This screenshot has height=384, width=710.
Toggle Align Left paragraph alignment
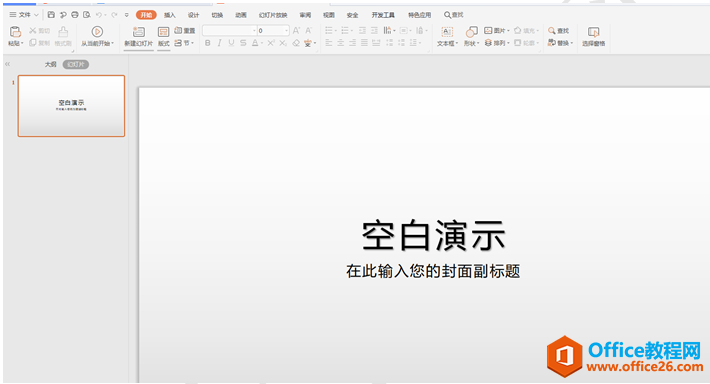pos(329,43)
